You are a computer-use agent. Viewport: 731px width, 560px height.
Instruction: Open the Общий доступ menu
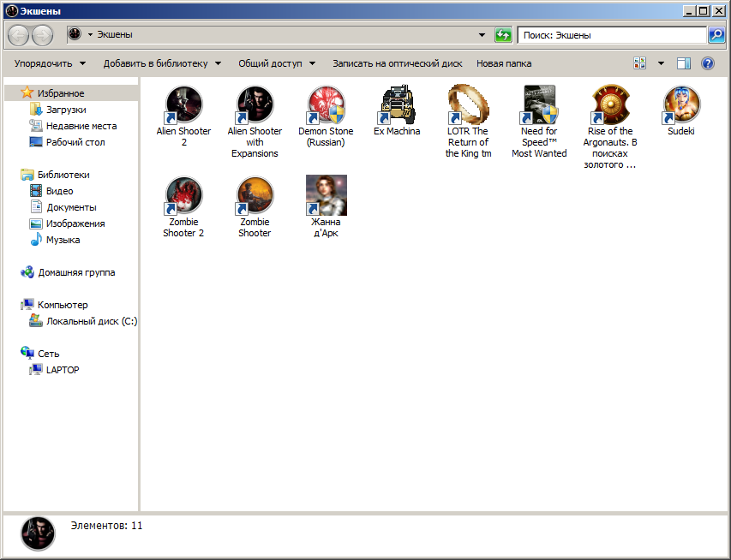277,63
